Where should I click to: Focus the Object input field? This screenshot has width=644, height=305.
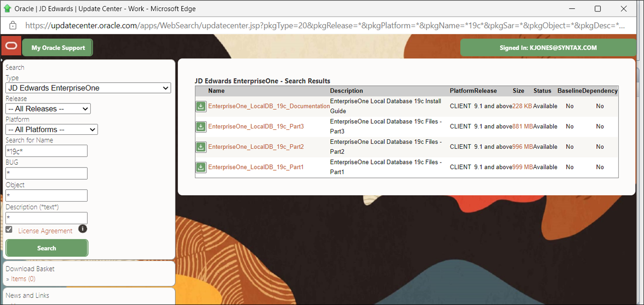(x=46, y=196)
